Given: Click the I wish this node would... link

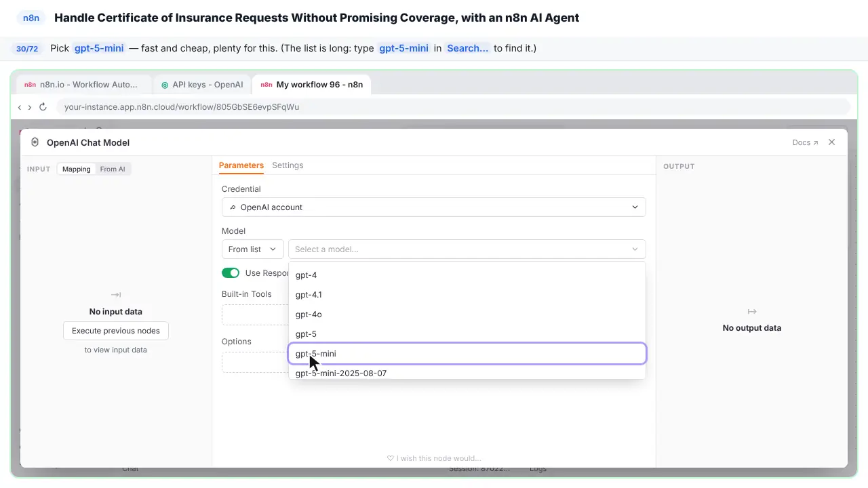Looking at the screenshot, I should pyautogui.click(x=434, y=458).
